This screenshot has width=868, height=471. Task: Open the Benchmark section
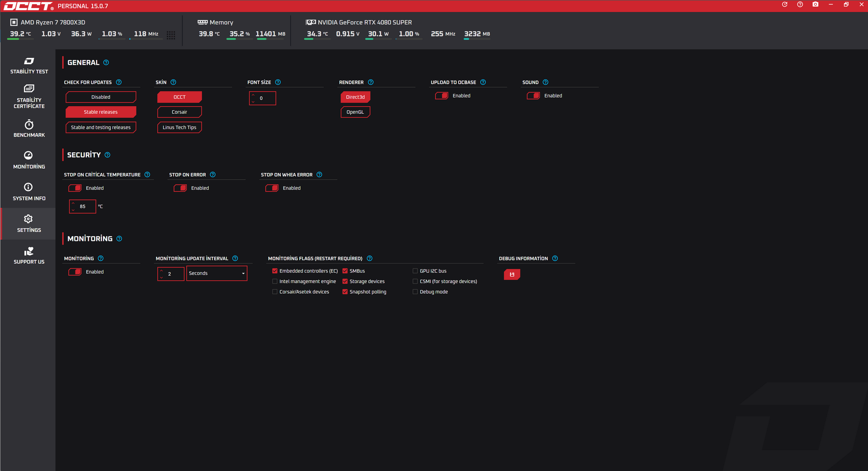pyautogui.click(x=29, y=129)
